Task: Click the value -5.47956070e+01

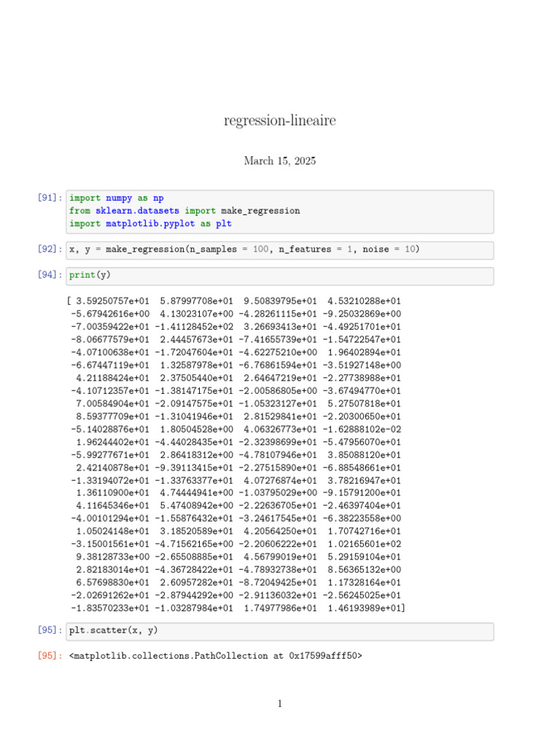Action: click(362, 443)
